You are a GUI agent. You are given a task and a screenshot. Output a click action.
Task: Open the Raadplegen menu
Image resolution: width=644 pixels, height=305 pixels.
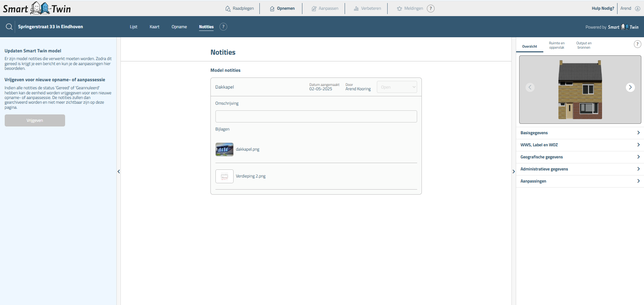click(x=240, y=9)
